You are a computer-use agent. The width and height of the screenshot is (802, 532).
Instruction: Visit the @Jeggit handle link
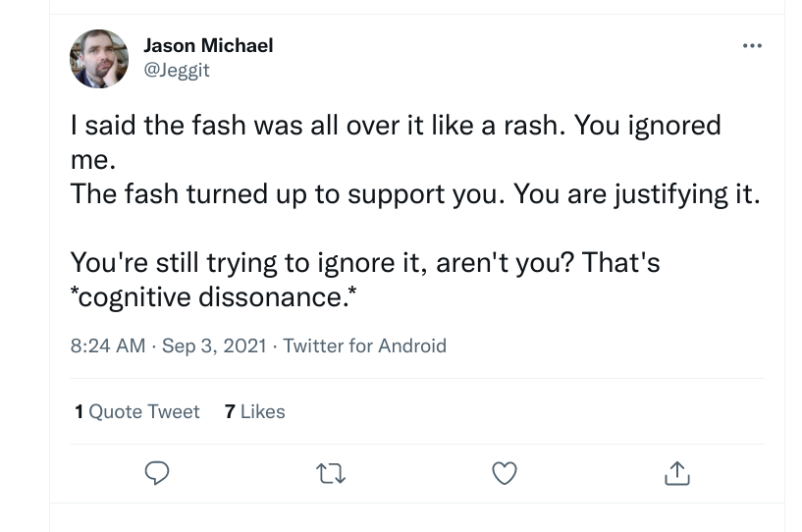(177, 70)
